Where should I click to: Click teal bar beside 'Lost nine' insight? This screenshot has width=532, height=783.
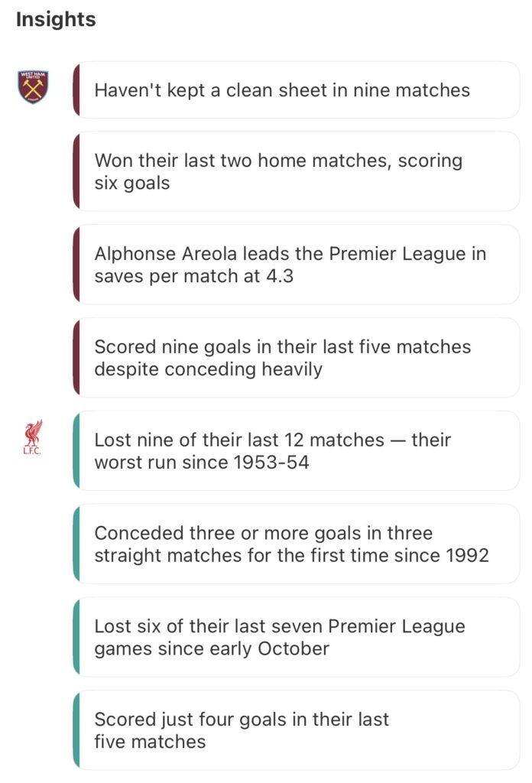point(76,451)
